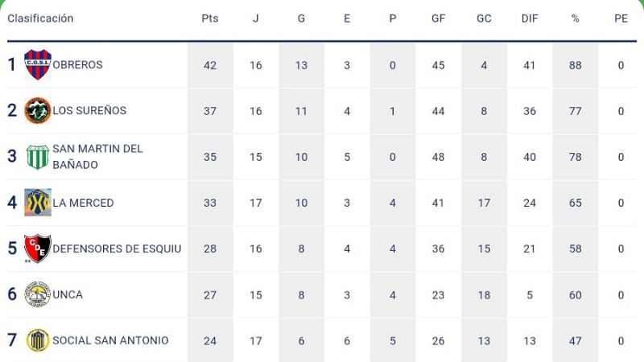Click the UNCA team emblem
644x362 pixels.
pyautogui.click(x=38, y=294)
